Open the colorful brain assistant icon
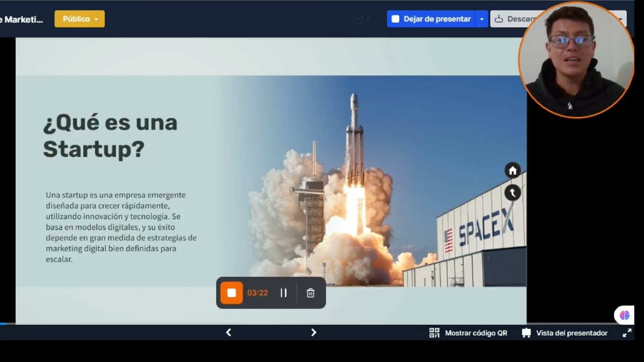644x362 pixels. pyautogui.click(x=625, y=315)
